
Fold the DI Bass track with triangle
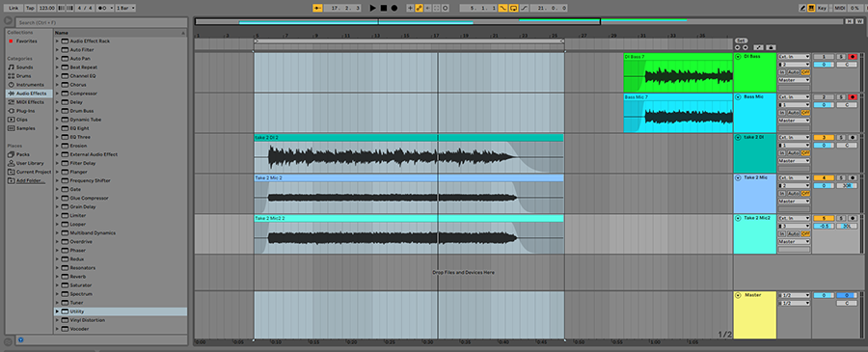738,57
